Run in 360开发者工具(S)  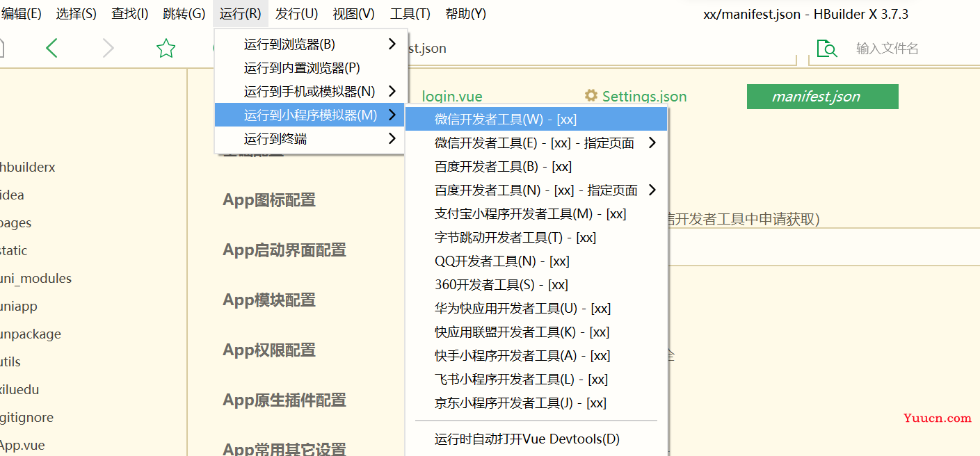point(536,285)
